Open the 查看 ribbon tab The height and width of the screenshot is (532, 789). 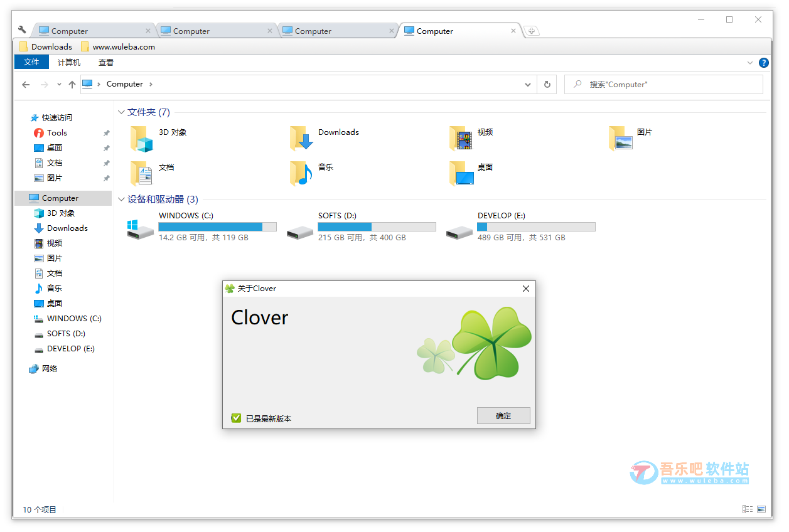point(106,63)
